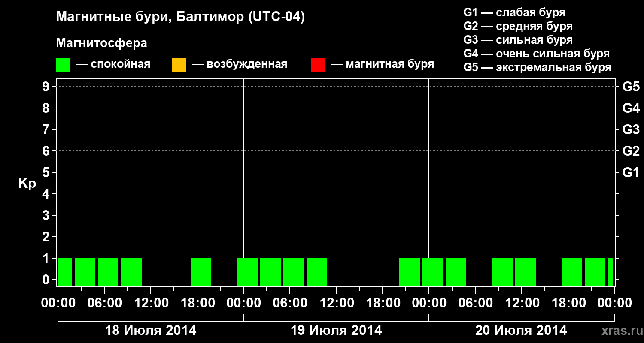Click the 'G1 — слабая буря' legend line

coord(514,12)
